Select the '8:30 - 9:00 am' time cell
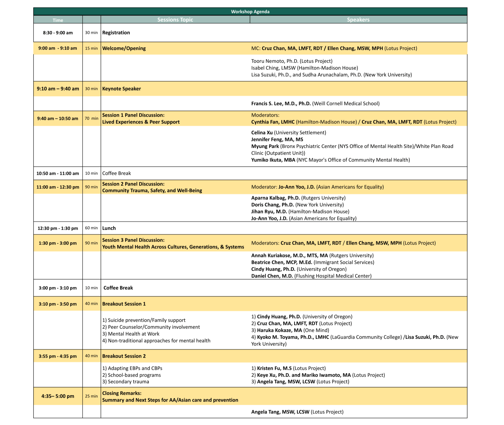 58,33
